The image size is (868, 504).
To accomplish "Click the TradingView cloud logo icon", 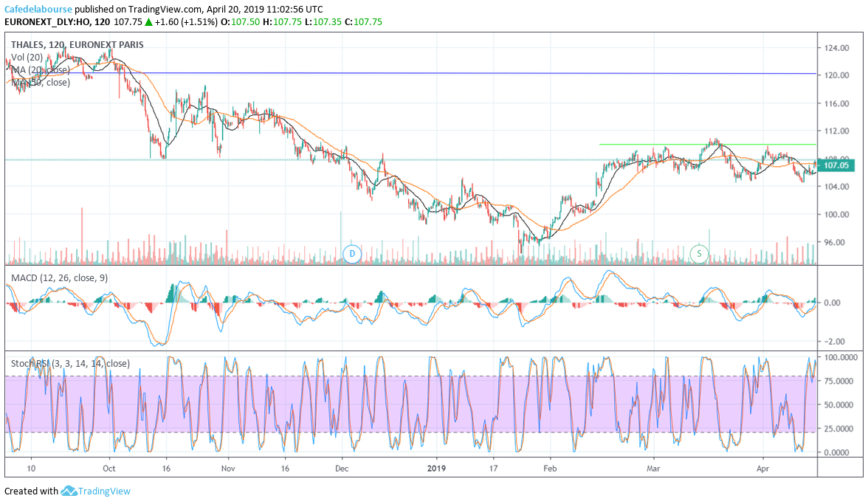I will pyautogui.click(x=69, y=491).
